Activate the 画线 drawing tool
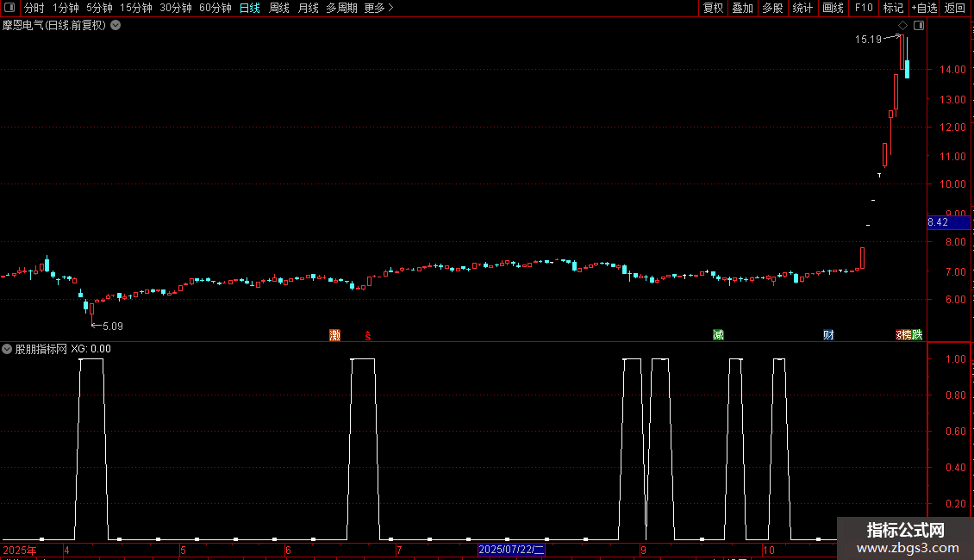Viewport: 974px width, 560px height. (833, 8)
